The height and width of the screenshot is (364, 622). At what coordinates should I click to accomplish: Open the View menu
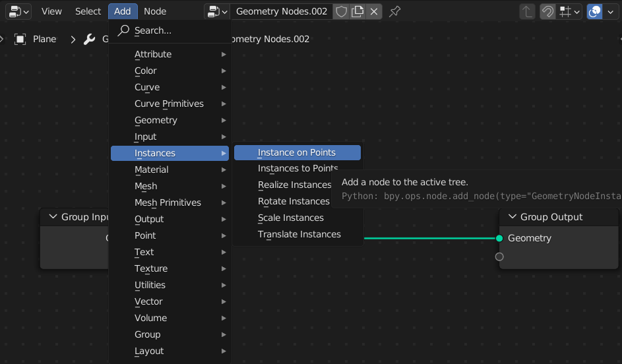click(51, 11)
